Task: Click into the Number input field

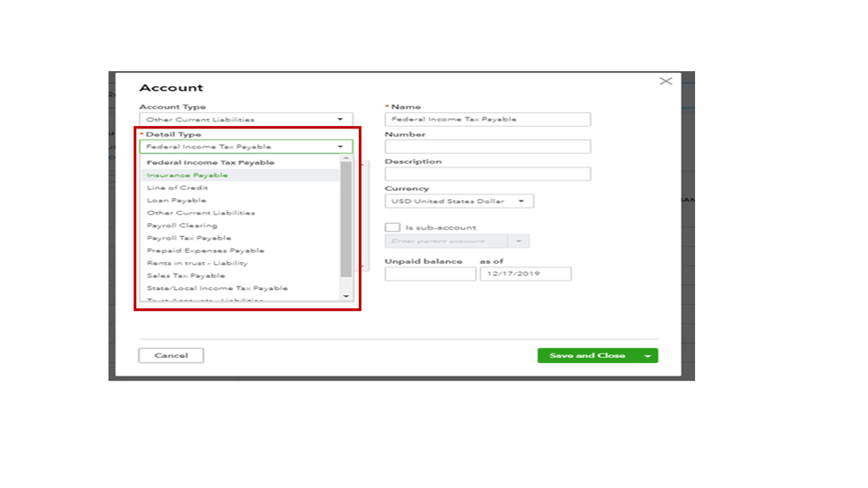Action: (x=487, y=147)
